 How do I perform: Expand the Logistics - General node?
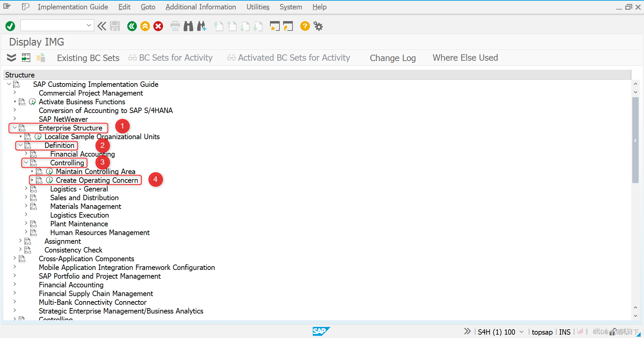pyautogui.click(x=26, y=188)
